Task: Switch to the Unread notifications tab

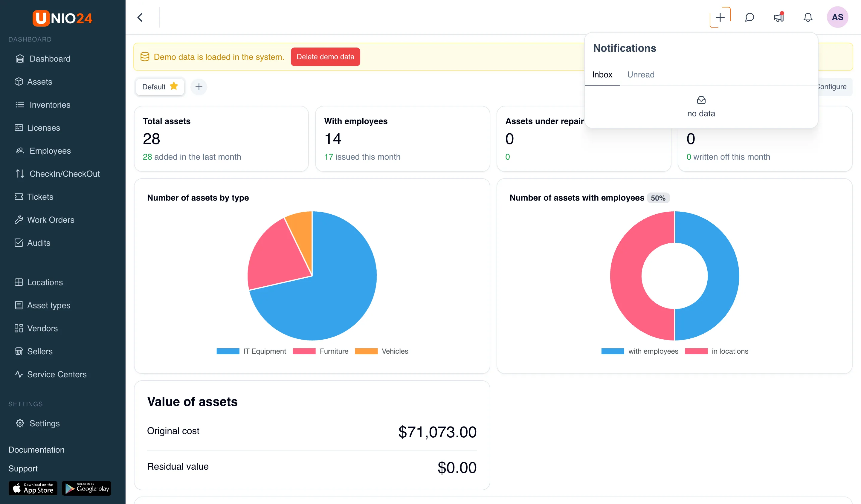Action: (641, 74)
